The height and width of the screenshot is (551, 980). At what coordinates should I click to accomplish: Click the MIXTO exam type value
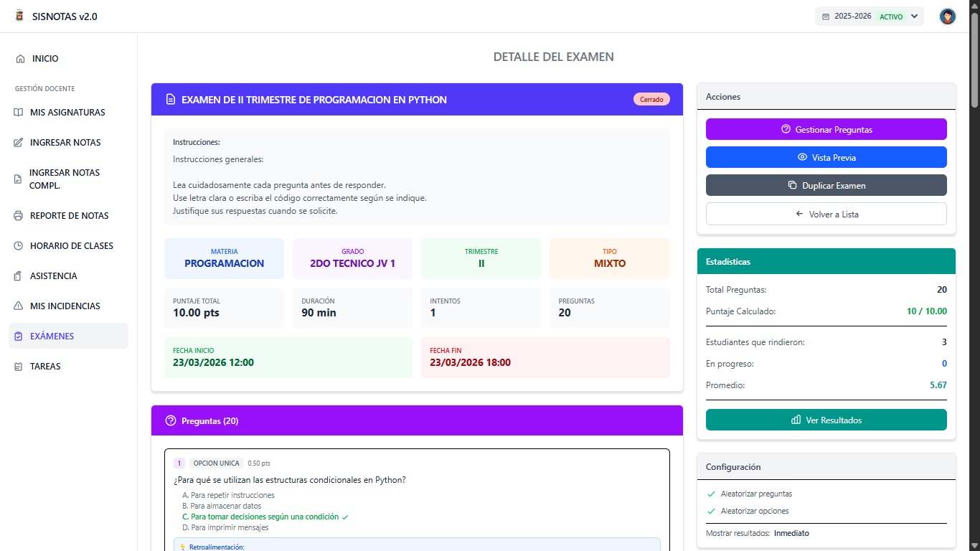610,263
